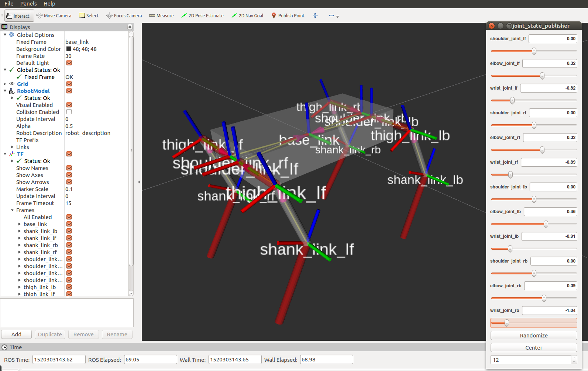Click the Remove button
588x371 pixels.
click(83, 334)
